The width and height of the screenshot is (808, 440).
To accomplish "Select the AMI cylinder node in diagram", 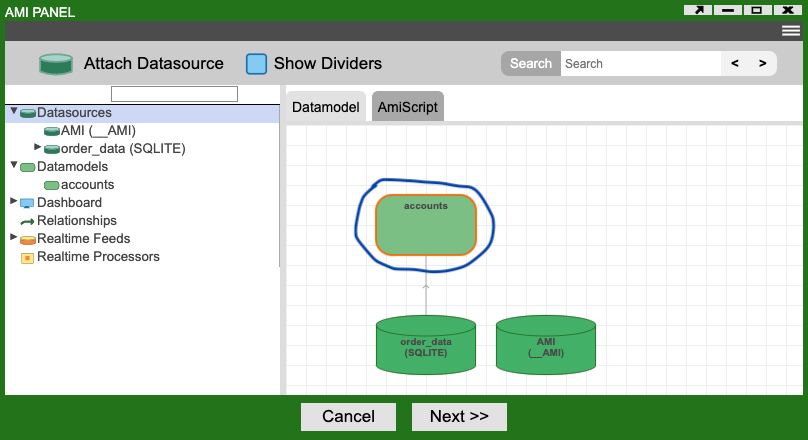I will (x=546, y=346).
